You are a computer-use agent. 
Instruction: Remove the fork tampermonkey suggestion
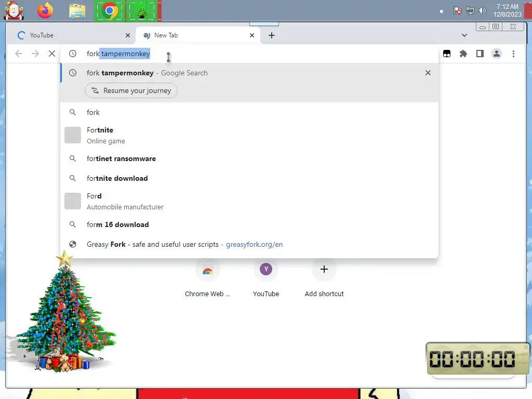pyautogui.click(x=428, y=73)
